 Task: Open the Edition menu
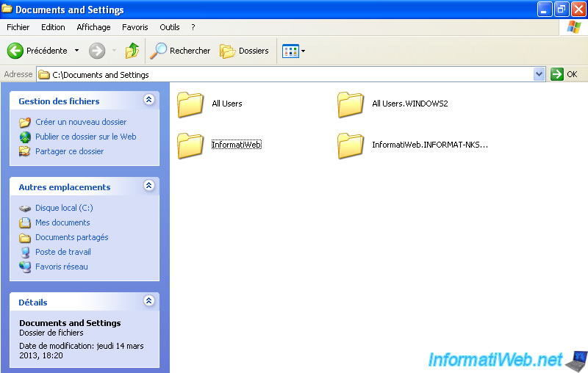coord(53,27)
